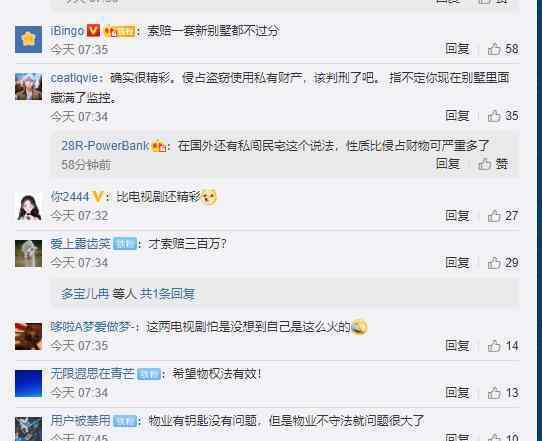The height and width of the screenshot is (441, 542).
Task: Reply to 28R-PowerBank's comment
Action: 448,163
